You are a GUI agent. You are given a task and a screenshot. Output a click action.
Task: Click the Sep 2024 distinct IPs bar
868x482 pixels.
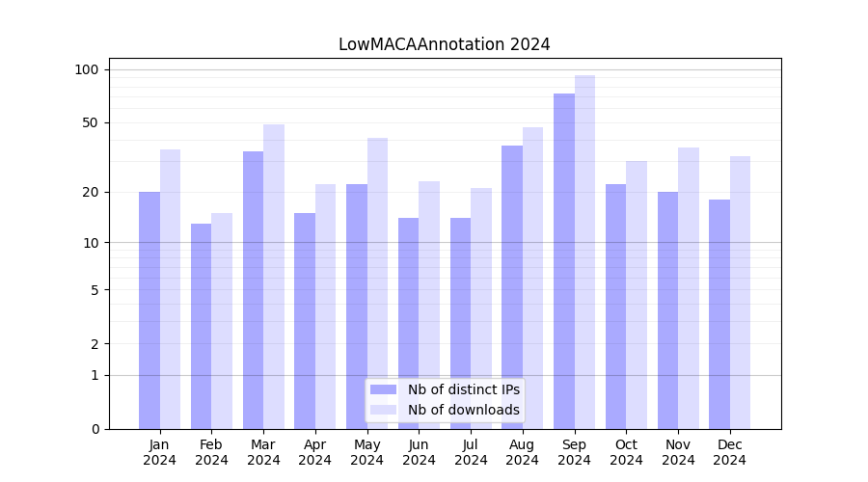[564, 260]
